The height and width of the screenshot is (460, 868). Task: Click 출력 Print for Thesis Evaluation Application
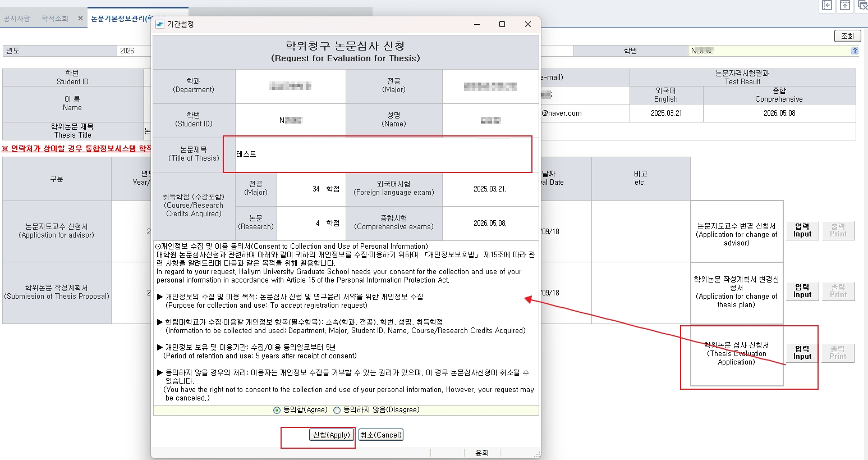pos(838,353)
